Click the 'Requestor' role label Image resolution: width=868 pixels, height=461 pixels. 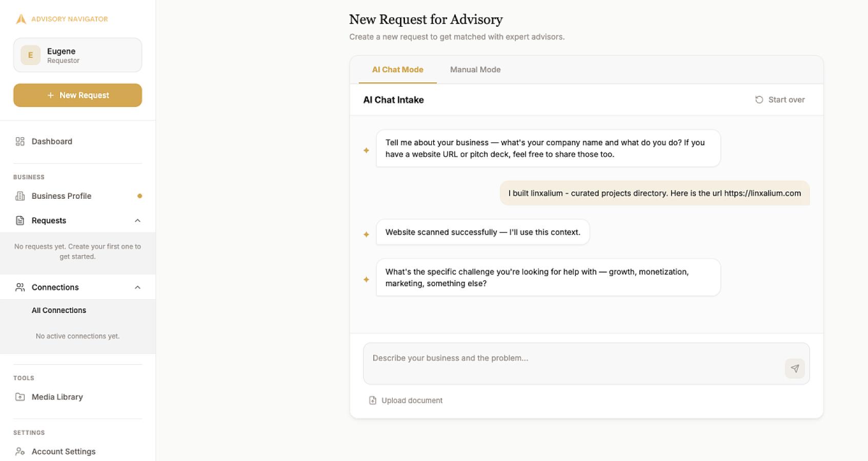pos(63,60)
